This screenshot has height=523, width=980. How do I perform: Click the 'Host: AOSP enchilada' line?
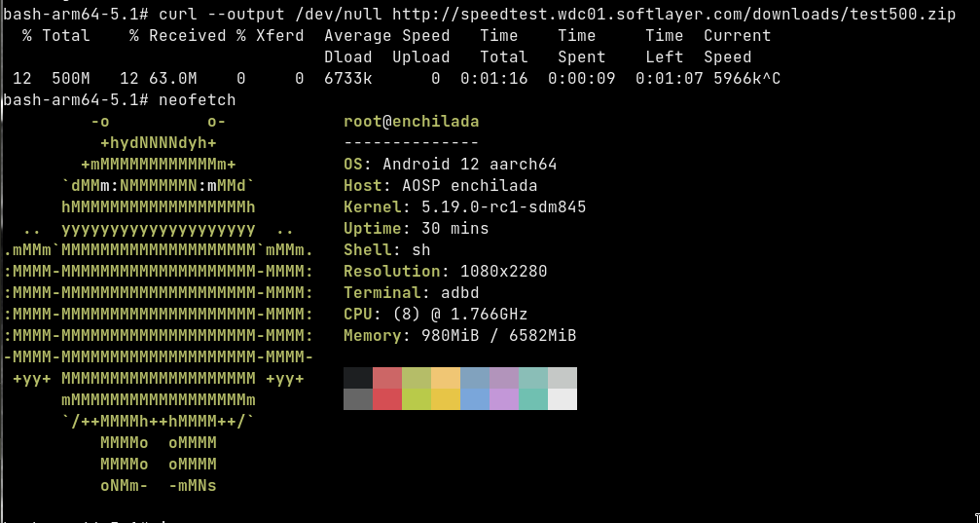tap(441, 186)
